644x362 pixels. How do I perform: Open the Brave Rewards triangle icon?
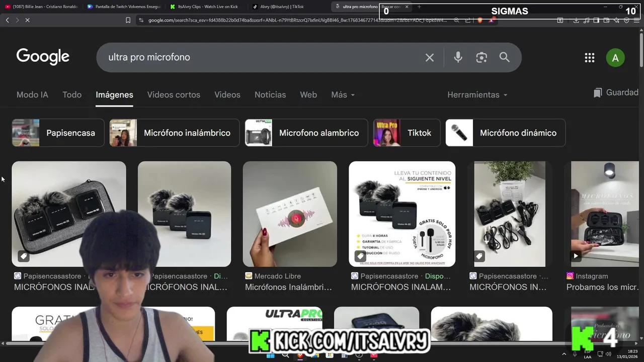pos(491,20)
